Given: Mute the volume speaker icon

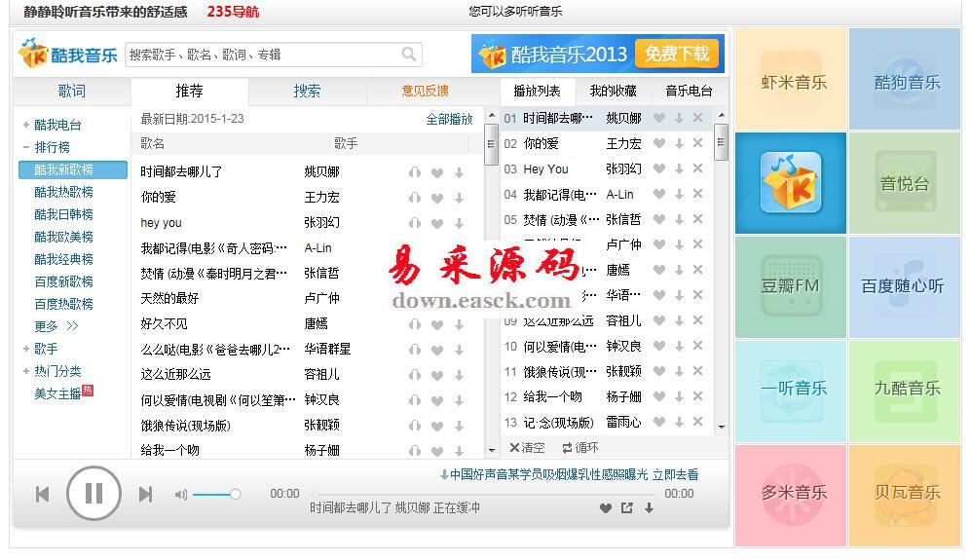Looking at the screenshot, I should click(x=180, y=495).
